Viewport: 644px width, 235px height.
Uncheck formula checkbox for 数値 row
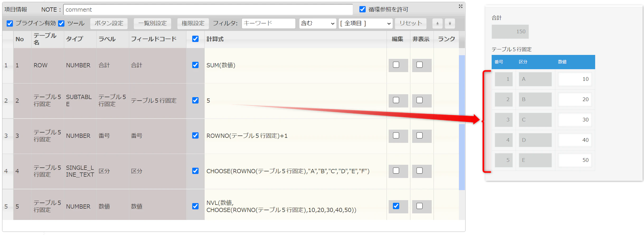(x=195, y=206)
